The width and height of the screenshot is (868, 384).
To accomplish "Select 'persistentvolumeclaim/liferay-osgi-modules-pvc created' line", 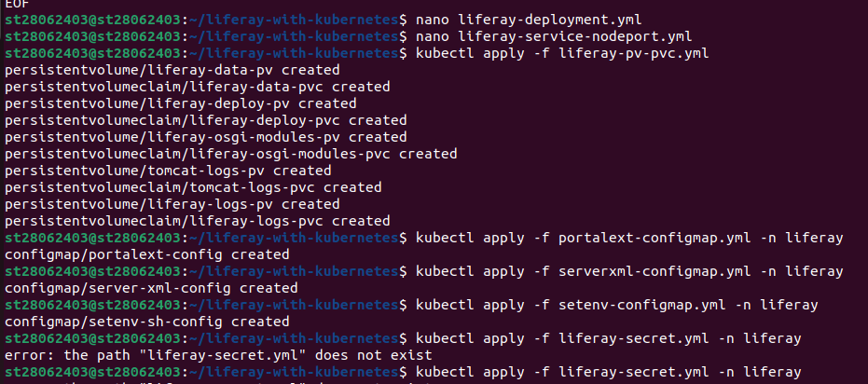I will (x=231, y=153).
